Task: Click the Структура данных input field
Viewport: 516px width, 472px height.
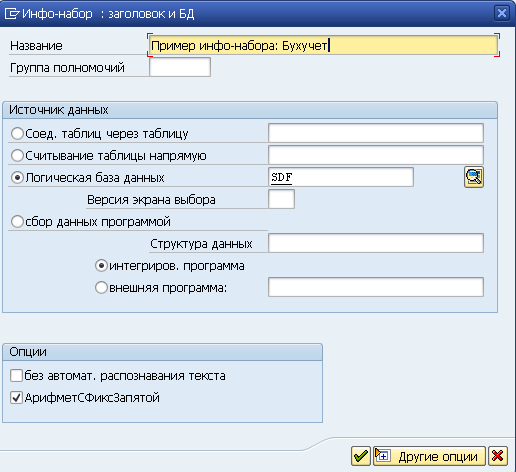Action: tap(376, 243)
